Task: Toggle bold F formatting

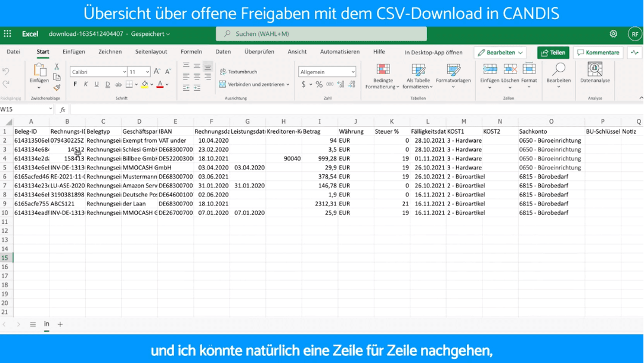Action: click(x=75, y=84)
